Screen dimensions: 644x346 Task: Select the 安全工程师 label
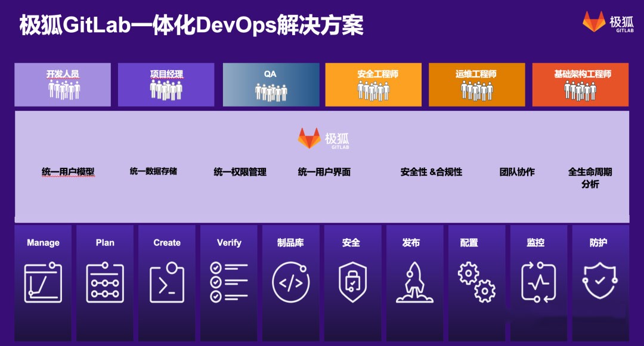coord(378,74)
